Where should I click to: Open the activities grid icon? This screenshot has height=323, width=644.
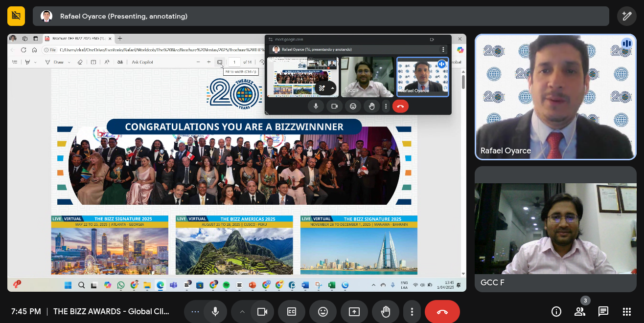click(627, 311)
